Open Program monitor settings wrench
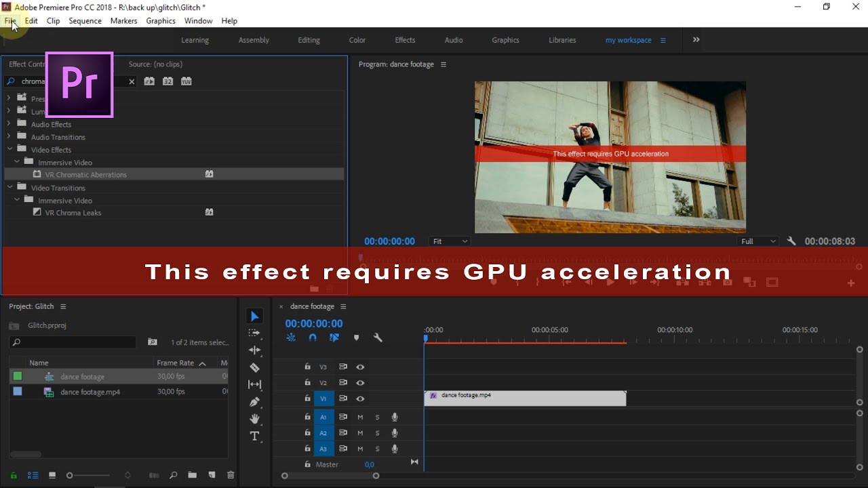Image resolution: width=868 pixels, height=488 pixels. (x=791, y=241)
